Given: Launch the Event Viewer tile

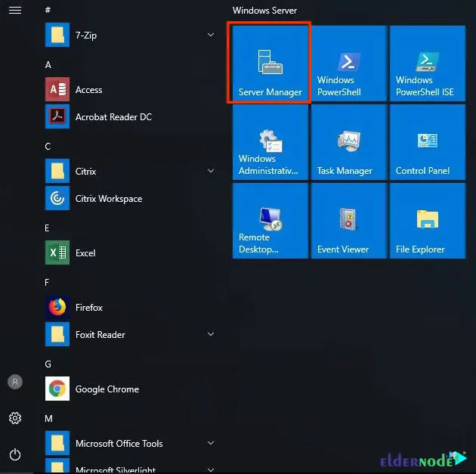Looking at the screenshot, I should point(349,221).
